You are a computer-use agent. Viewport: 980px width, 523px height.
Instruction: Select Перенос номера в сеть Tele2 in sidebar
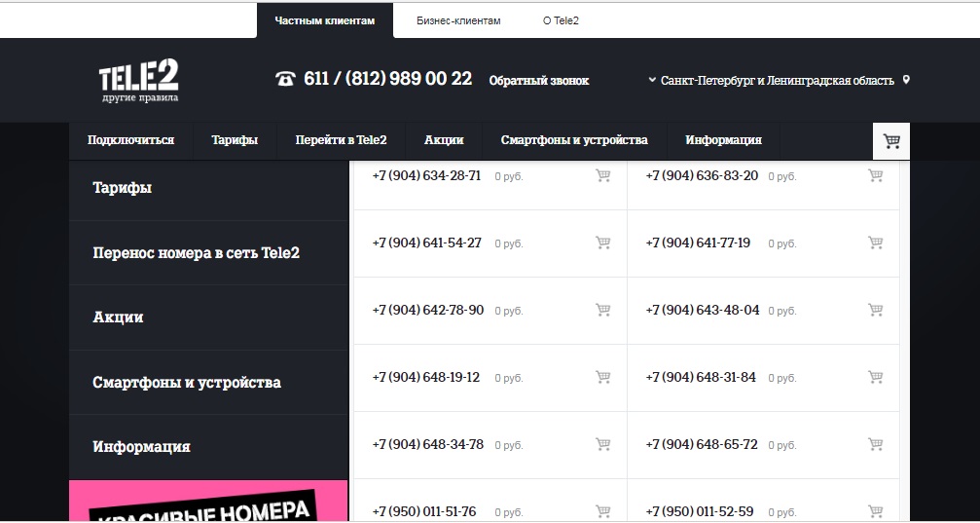click(x=196, y=253)
